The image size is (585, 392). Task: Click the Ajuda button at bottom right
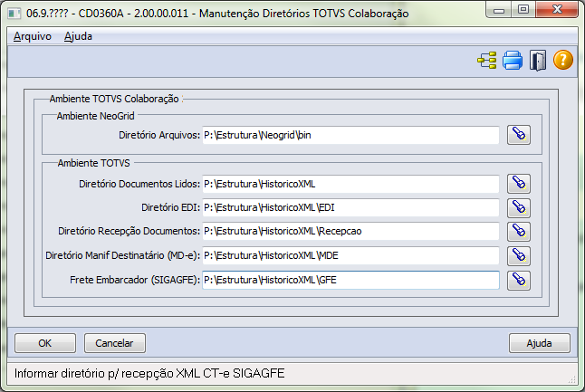pyautogui.click(x=540, y=343)
